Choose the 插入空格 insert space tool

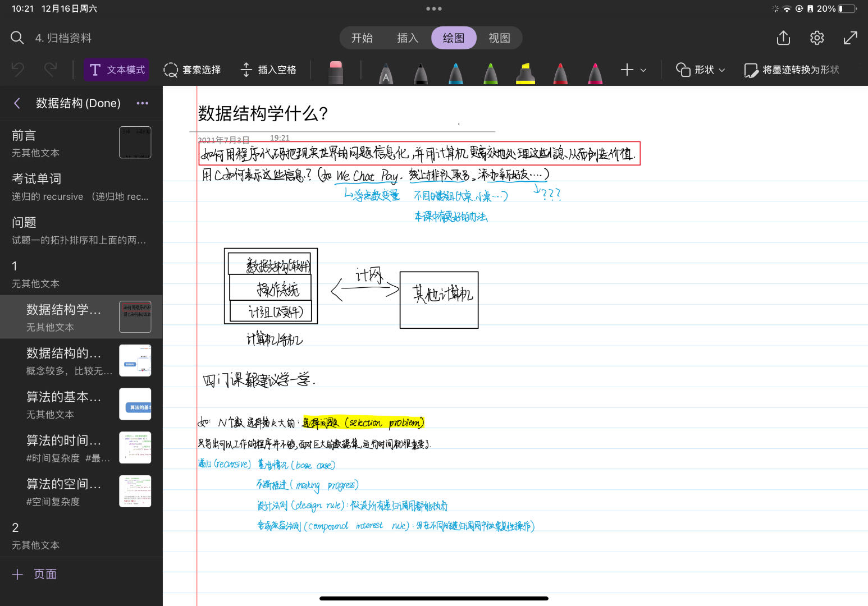[x=268, y=70]
